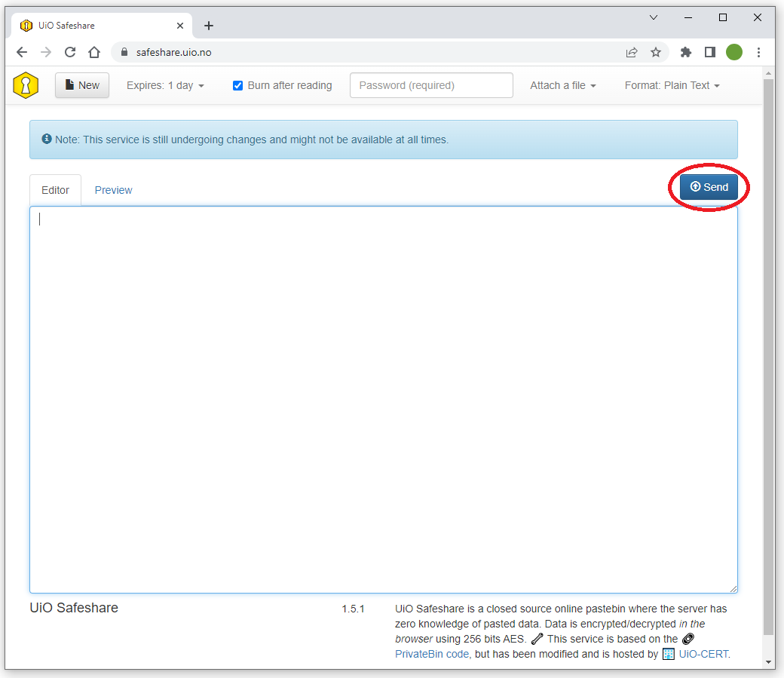This screenshot has height=678, width=784.
Task: Click the UiO Safeshare footer heading
Action: click(x=74, y=608)
